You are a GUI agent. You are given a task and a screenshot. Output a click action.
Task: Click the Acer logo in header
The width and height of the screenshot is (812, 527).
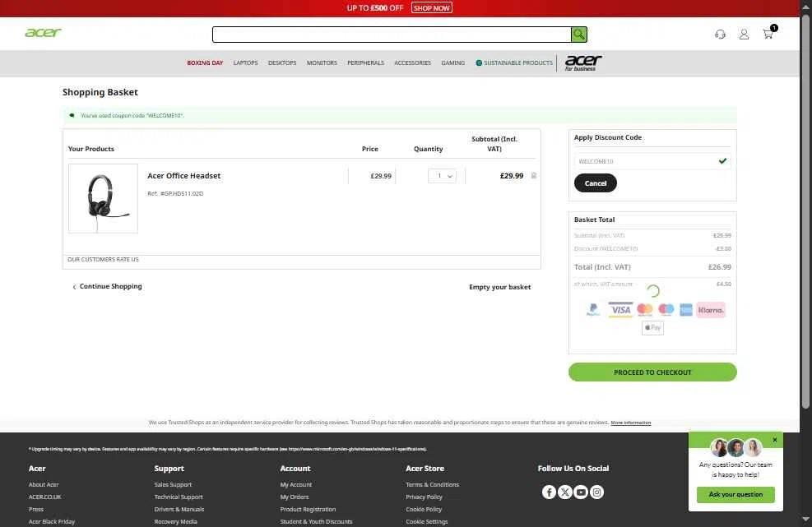click(x=43, y=33)
